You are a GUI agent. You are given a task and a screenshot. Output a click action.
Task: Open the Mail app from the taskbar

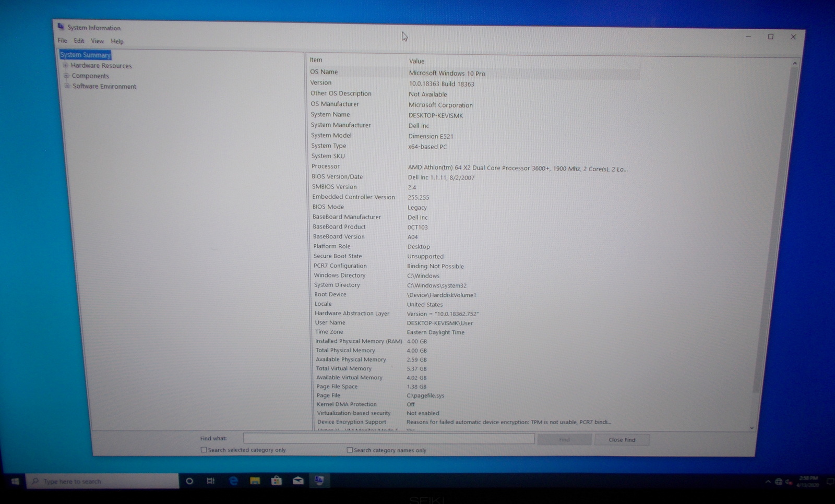point(298,481)
